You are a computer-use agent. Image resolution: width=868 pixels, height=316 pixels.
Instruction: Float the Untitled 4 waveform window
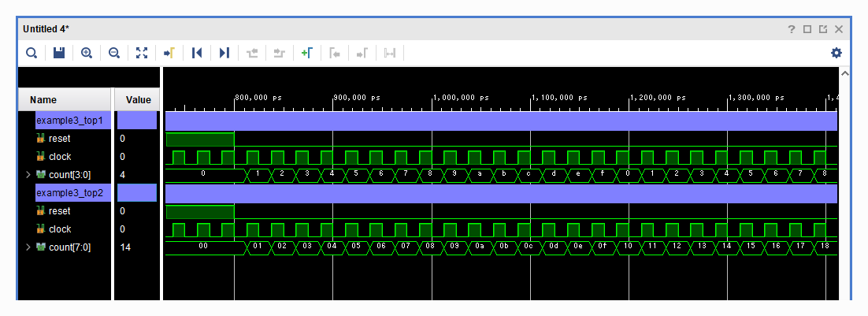coord(822,29)
